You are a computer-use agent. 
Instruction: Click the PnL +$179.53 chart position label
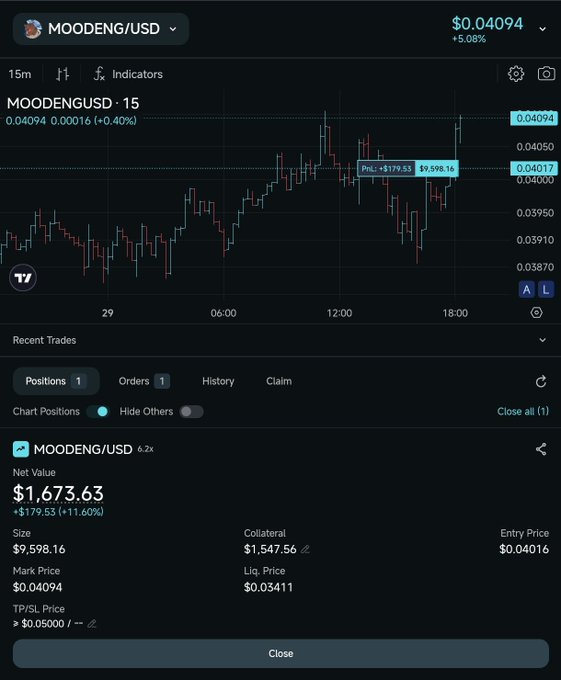(386, 168)
